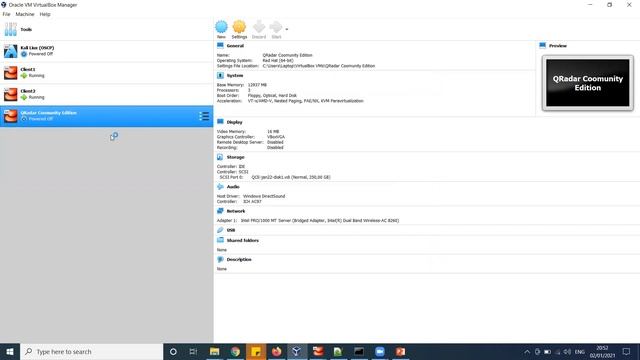
Task: Click the Preview section header
Action: pyautogui.click(x=558, y=46)
